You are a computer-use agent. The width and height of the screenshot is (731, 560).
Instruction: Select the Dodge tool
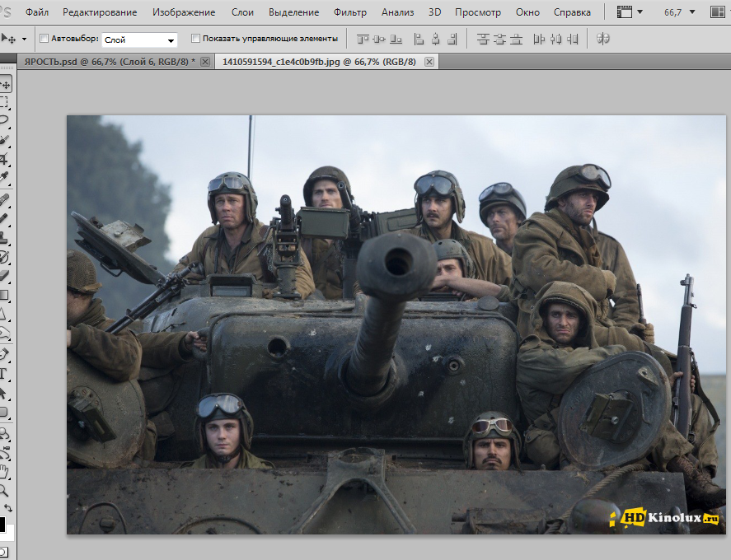4,333
